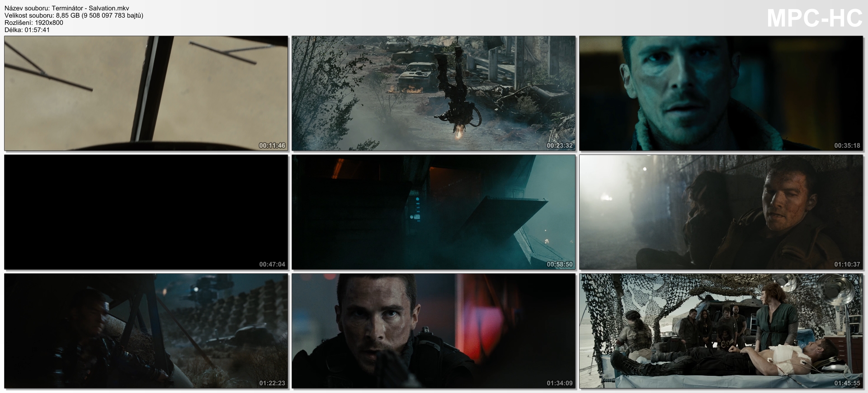Select the thumbnail at 00:11:46

click(x=146, y=94)
